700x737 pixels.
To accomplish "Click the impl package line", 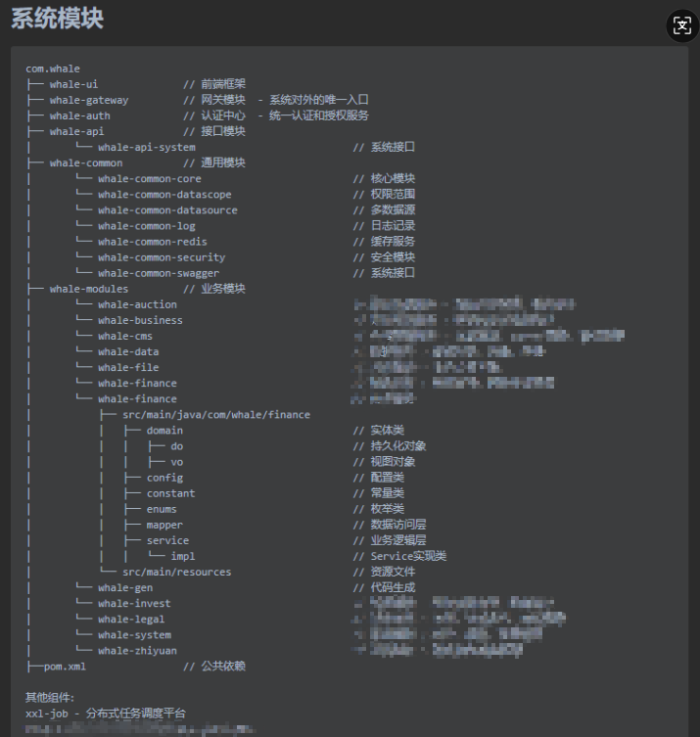I will [183, 557].
